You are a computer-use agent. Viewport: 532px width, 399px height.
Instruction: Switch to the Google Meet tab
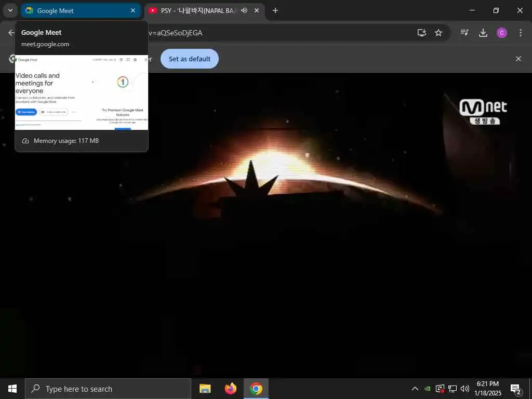coord(81,10)
